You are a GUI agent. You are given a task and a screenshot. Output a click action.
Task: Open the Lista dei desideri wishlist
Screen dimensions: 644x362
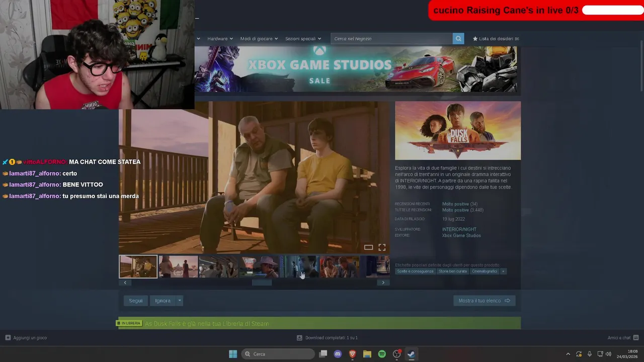496,39
